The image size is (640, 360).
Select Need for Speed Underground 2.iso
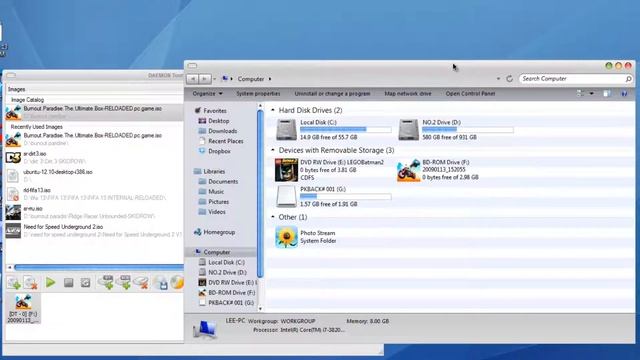pyautogui.click(x=94, y=231)
